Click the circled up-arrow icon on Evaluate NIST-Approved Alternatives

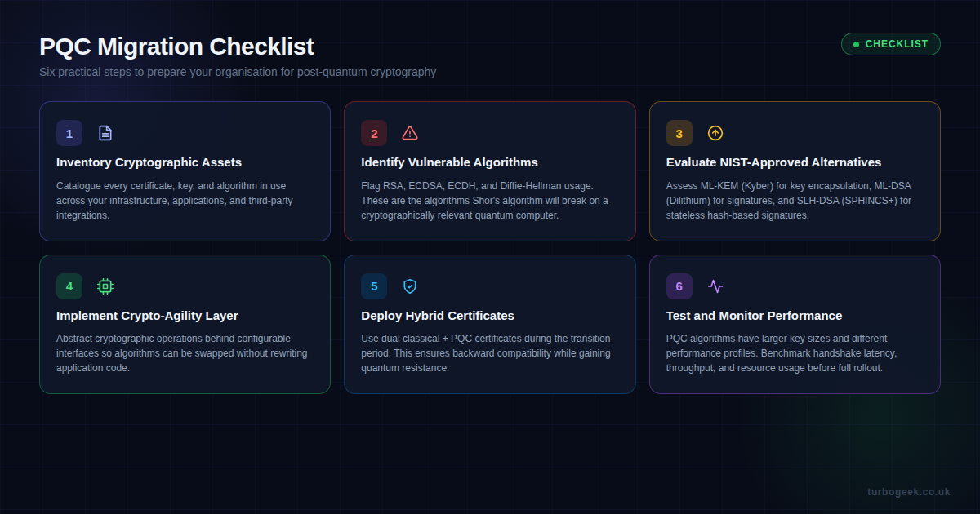coord(715,132)
